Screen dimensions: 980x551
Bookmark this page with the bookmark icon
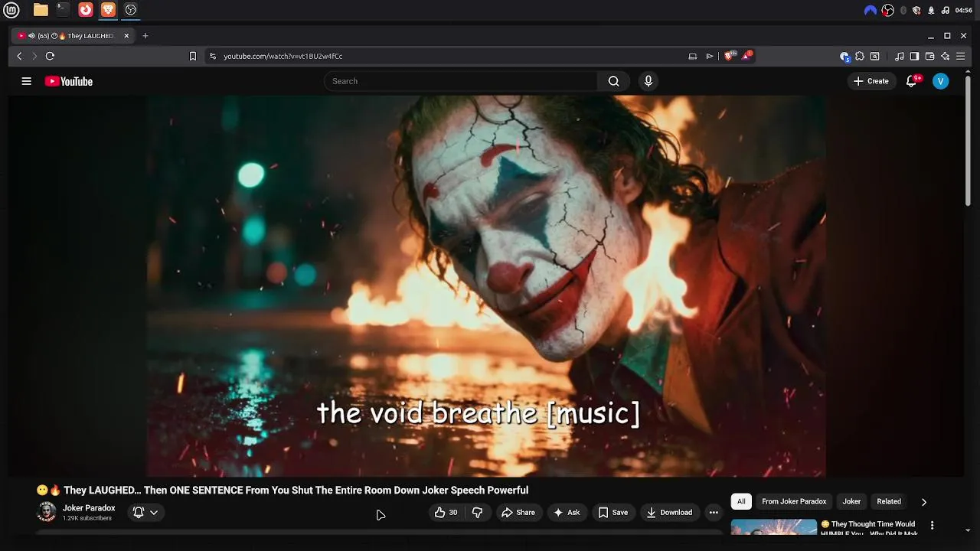193,56
